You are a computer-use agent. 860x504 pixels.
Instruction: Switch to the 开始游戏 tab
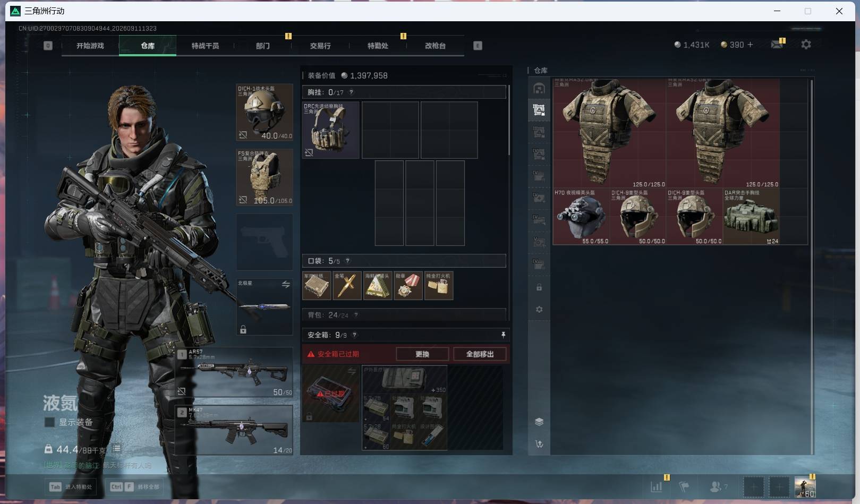tap(90, 46)
